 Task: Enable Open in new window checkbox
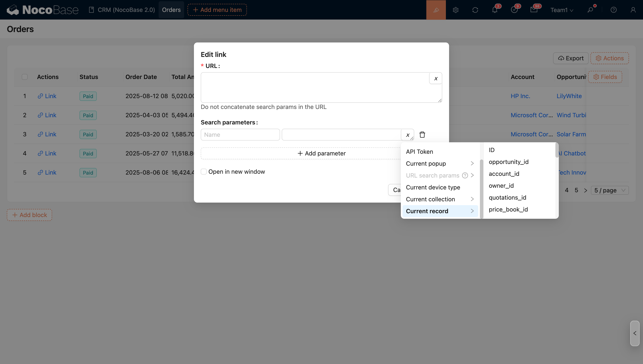click(x=204, y=172)
